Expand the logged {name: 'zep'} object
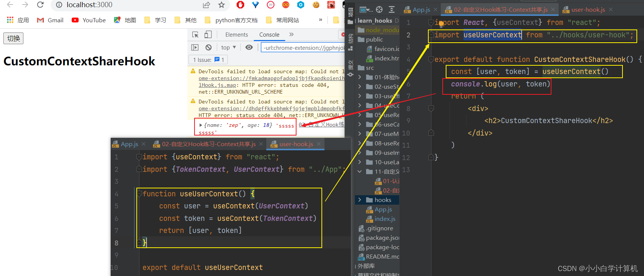 click(x=201, y=125)
